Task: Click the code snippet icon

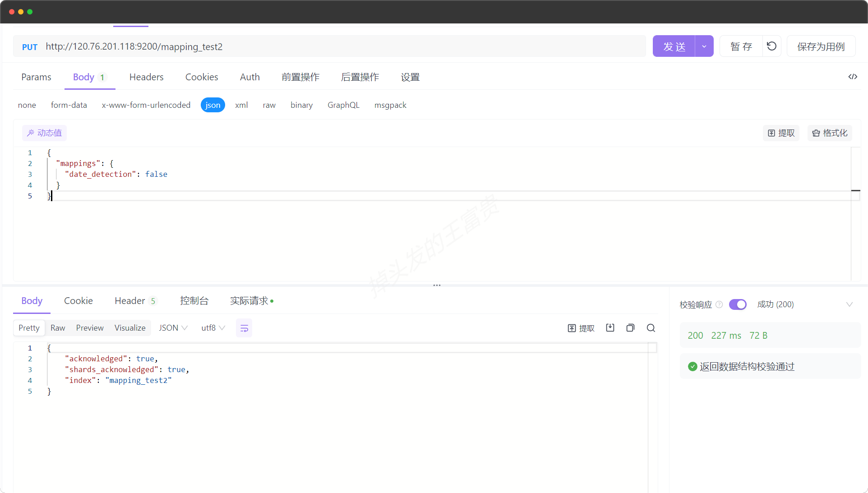Action: coord(852,77)
